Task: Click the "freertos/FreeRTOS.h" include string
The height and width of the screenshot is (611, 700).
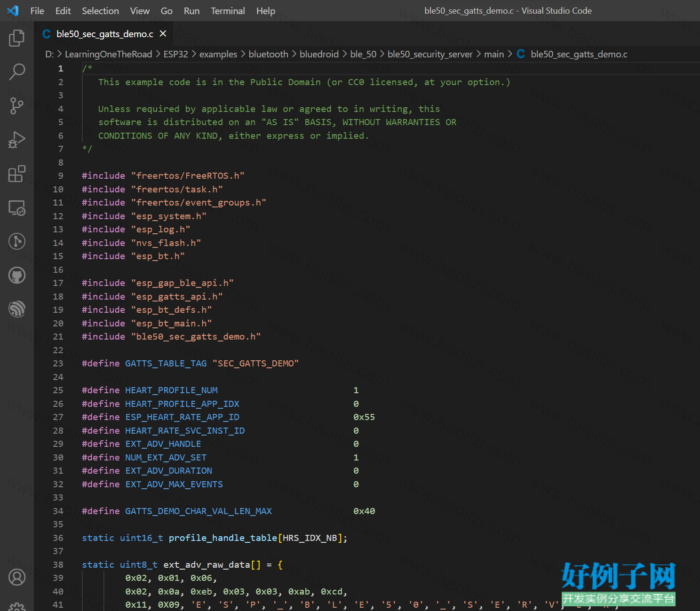Action: pos(188,176)
